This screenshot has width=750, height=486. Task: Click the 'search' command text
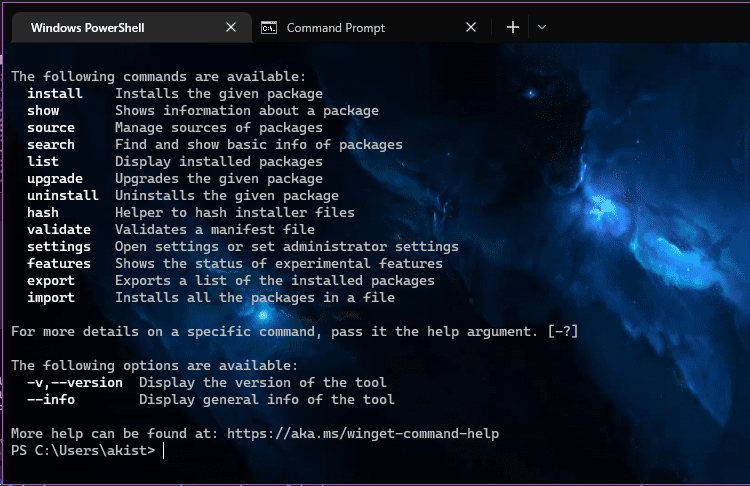pos(51,144)
